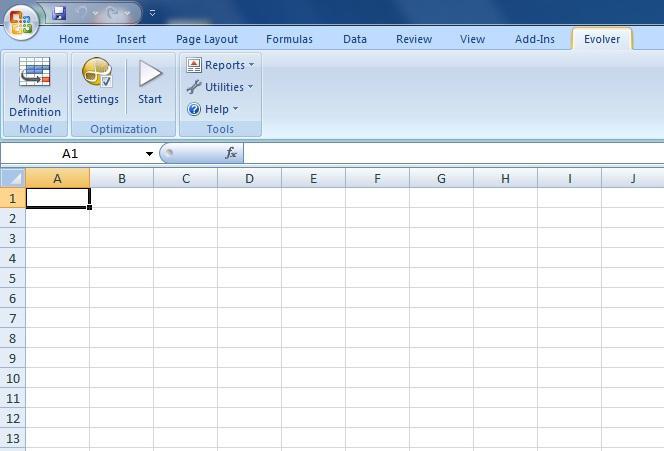Screen dimensions: 664x451
Task: Open the Evolver Help dropdown
Action: [x=213, y=109]
